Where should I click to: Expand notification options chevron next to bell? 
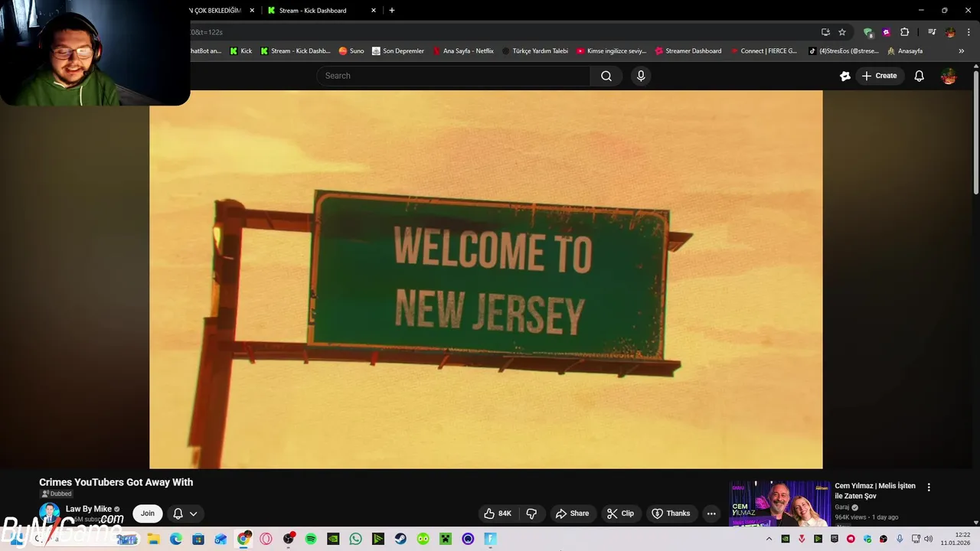194,514
